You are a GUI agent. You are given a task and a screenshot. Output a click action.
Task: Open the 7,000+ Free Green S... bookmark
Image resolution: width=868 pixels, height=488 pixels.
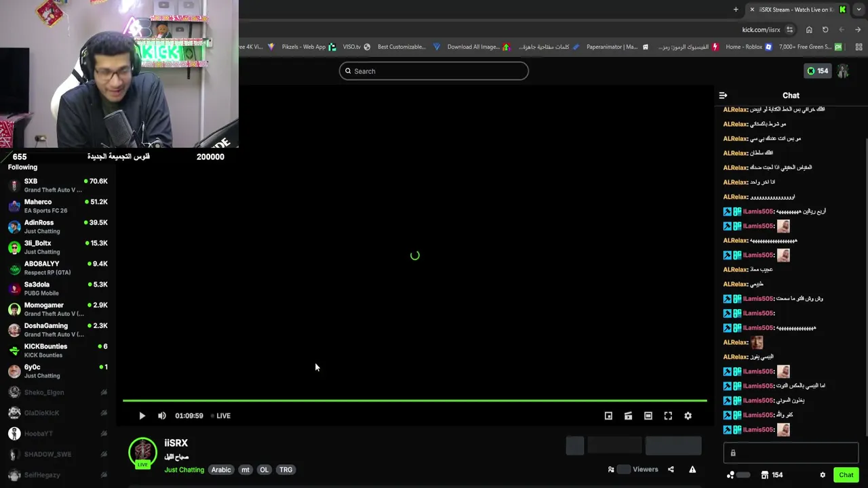click(810, 47)
